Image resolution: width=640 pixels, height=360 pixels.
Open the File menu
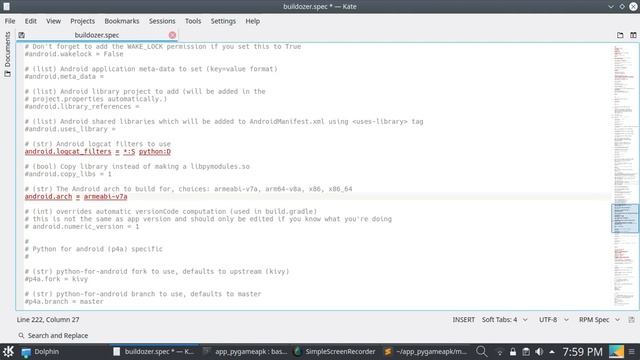(x=10, y=21)
